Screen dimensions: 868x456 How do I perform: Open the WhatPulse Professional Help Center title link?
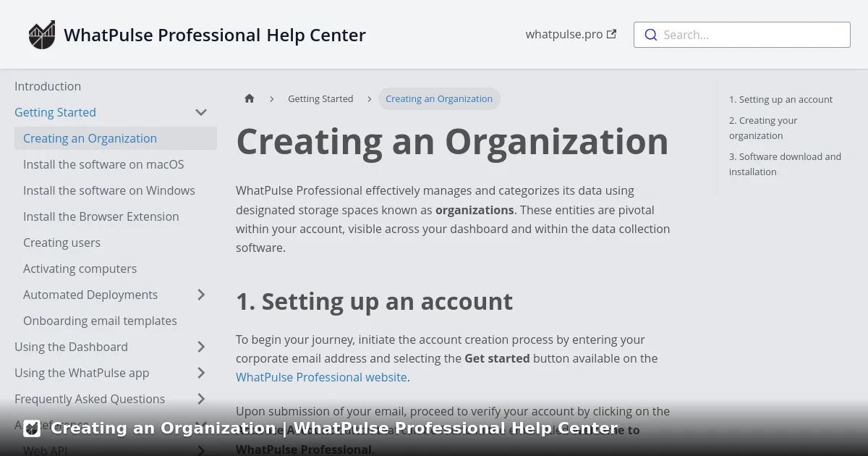pos(215,35)
